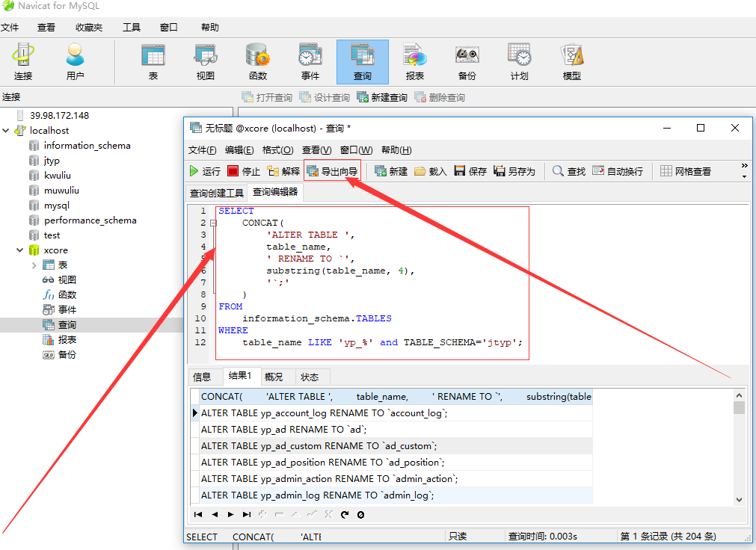The width and height of the screenshot is (756, 550).
Task: Expand the 表 node under xcore
Action: click(x=34, y=265)
